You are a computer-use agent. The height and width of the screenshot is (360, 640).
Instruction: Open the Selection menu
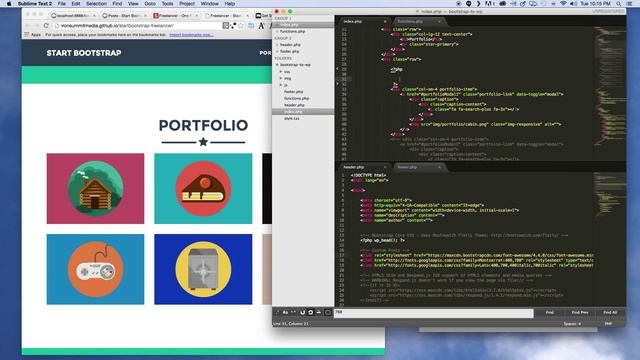[96, 4]
